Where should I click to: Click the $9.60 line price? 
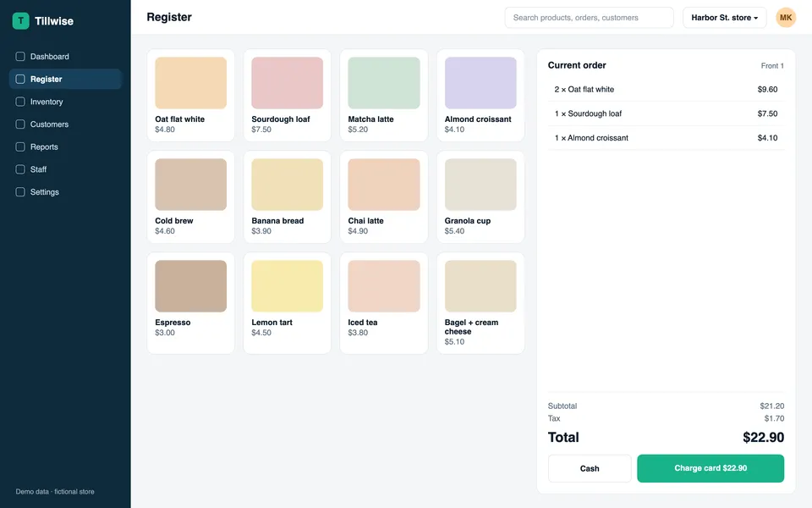coord(767,89)
